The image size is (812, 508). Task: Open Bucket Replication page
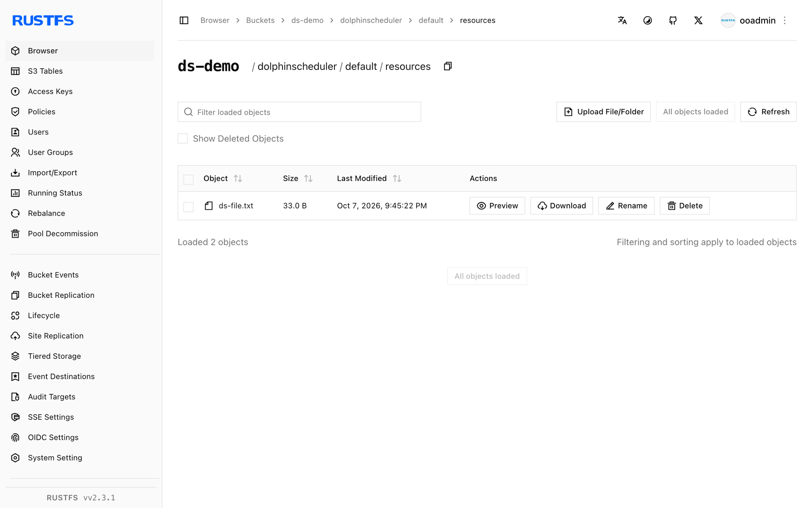click(x=80, y=295)
